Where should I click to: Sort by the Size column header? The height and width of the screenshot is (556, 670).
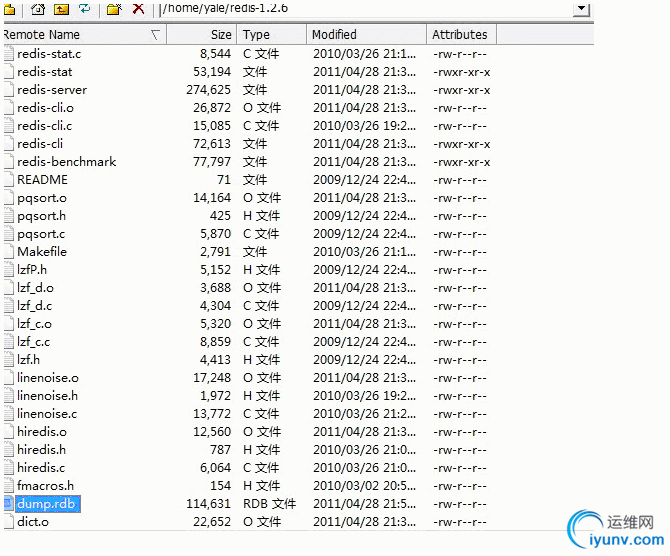(x=202, y=35)
